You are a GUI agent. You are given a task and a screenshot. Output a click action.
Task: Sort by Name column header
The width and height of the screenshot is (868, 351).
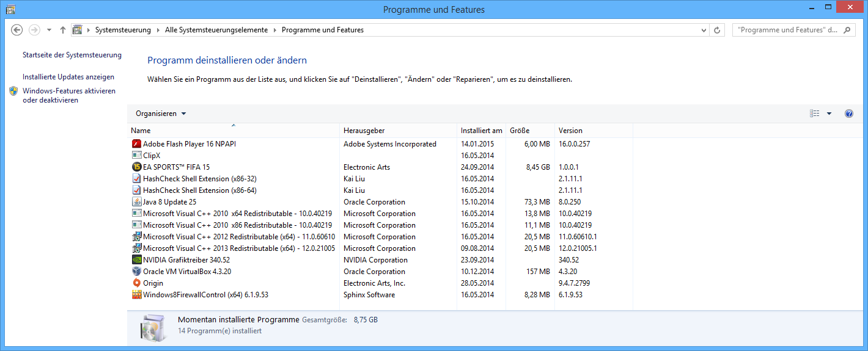(x=234, y=131)
